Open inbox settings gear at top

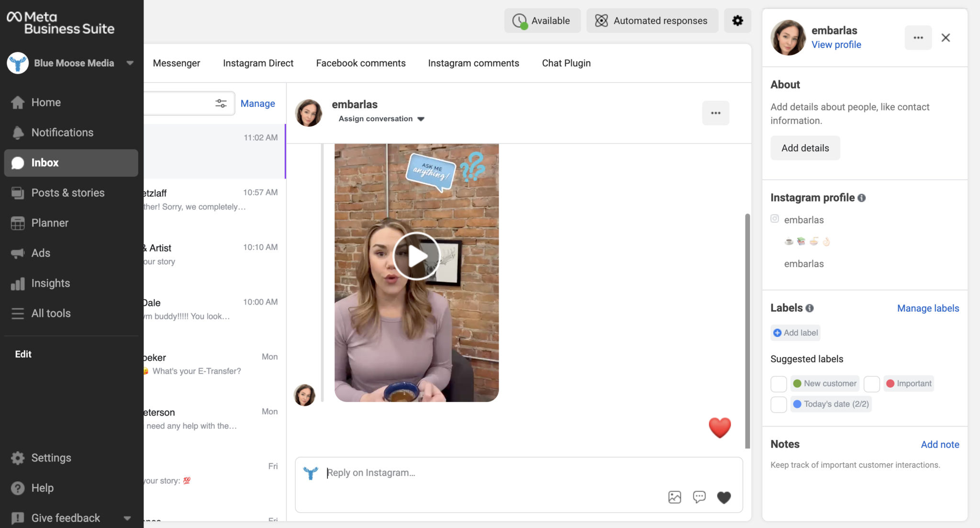[x=737, y=21]
